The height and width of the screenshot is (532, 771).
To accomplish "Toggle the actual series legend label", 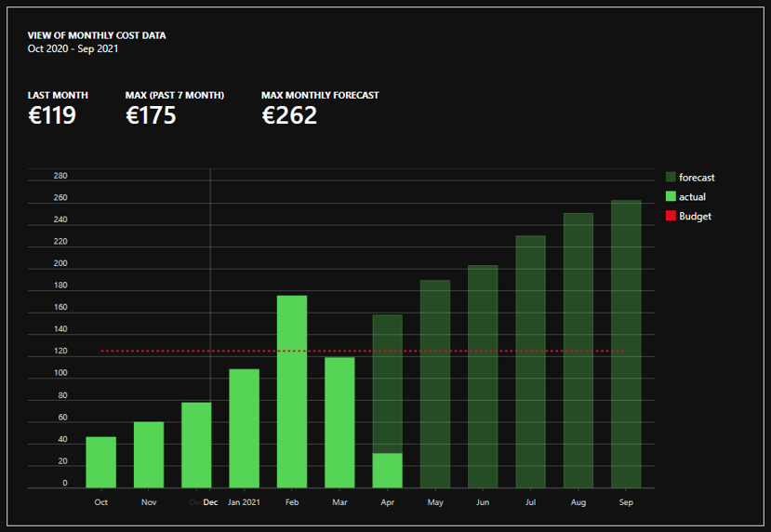I will pyautogui.click(x=692, y=197).
